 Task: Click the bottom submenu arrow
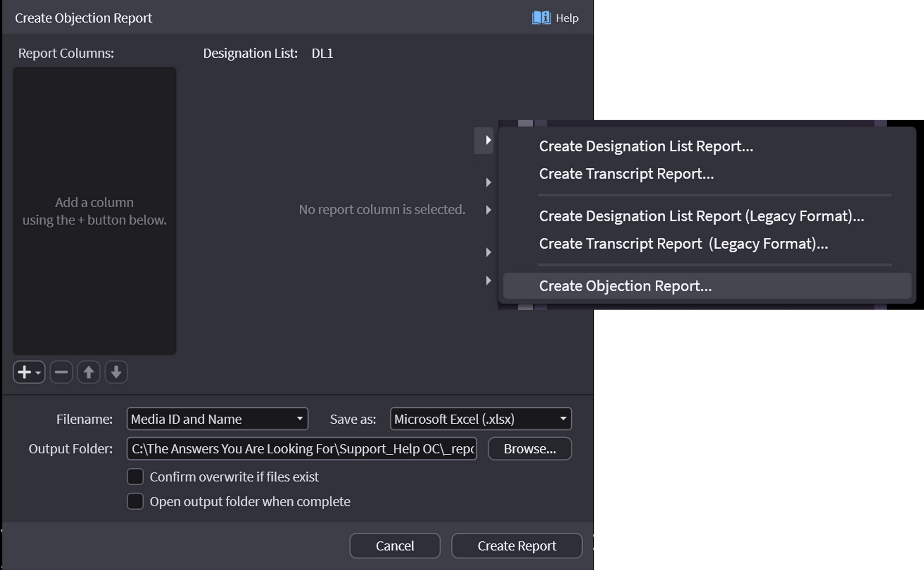(488, 280)
